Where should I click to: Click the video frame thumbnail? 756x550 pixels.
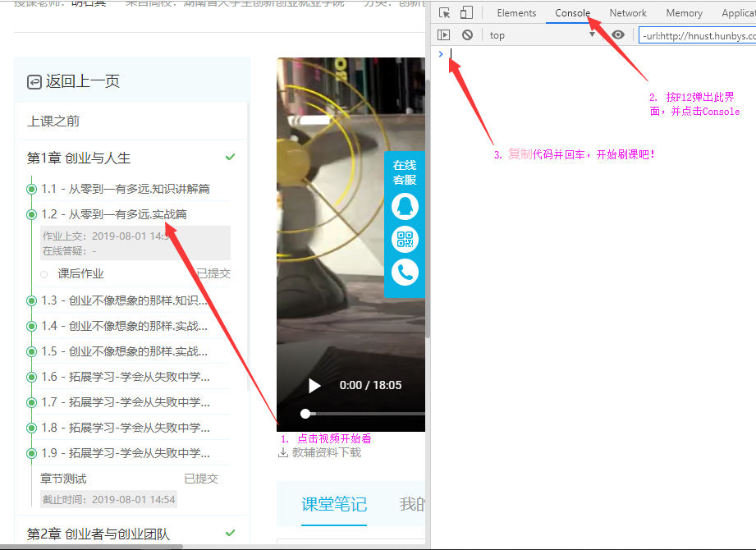[x=351, y=244]
